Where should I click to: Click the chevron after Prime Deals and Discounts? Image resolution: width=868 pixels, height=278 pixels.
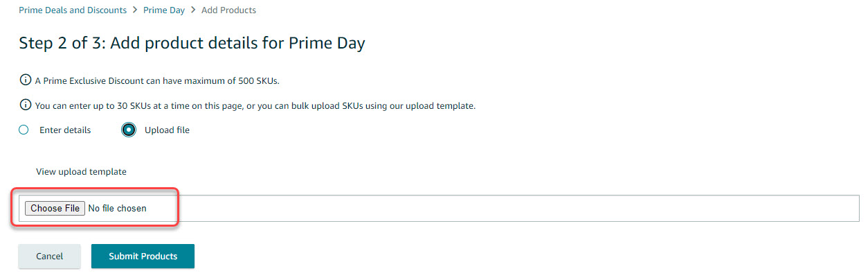click(135, 10)
